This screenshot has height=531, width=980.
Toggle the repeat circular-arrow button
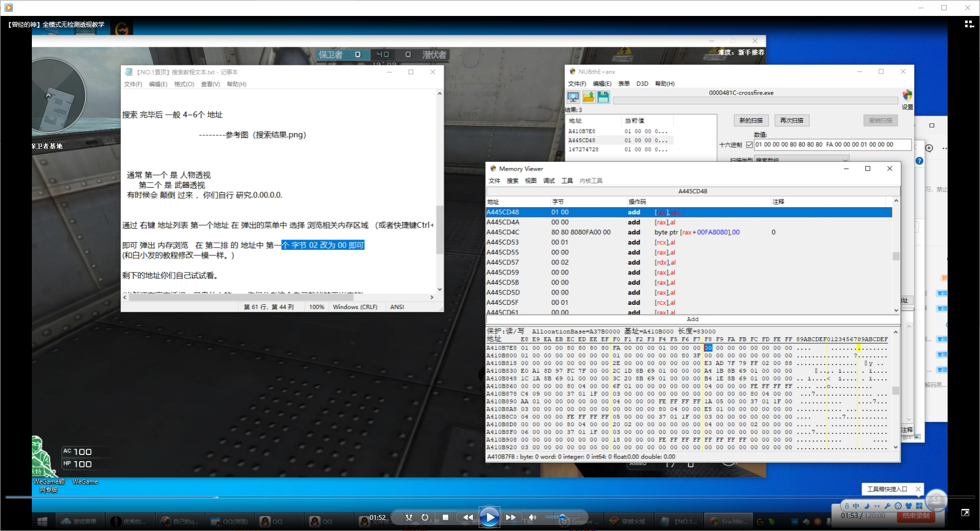(x=425, y=517)
